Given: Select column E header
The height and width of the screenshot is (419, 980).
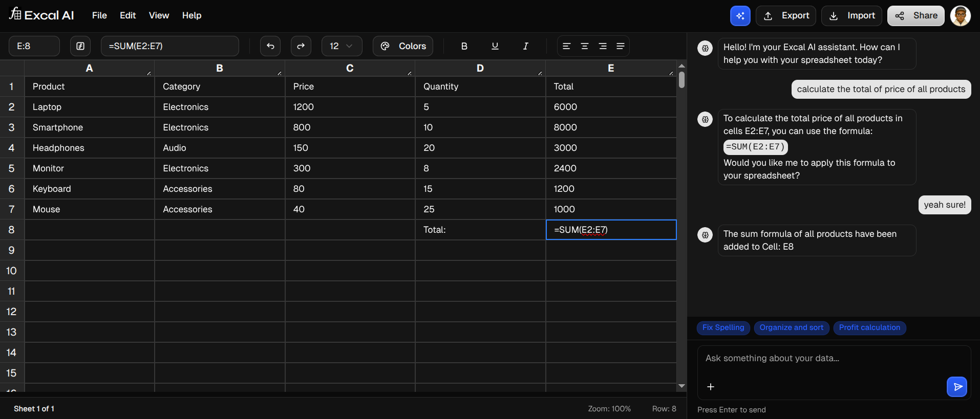Looking at the screenshot, I should tap(611, 68).
